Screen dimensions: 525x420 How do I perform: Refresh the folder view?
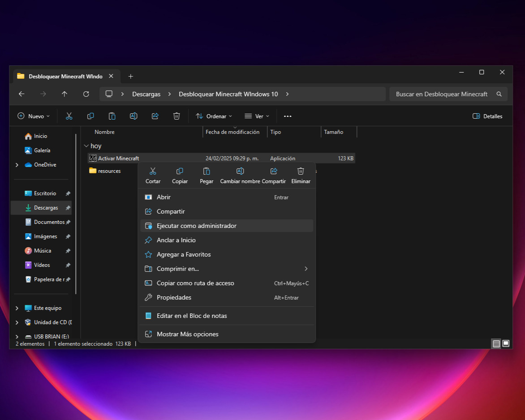point(86,94)
